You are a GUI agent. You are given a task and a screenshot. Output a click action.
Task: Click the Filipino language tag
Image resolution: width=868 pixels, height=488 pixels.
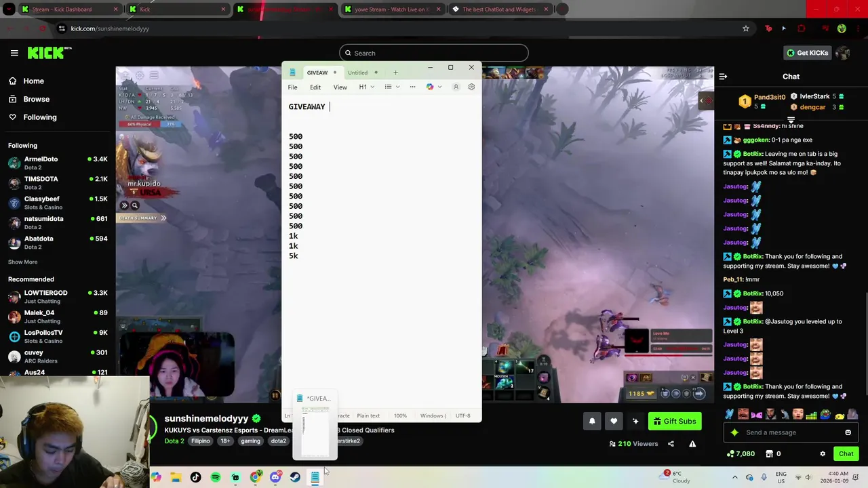tap(201, 441)
